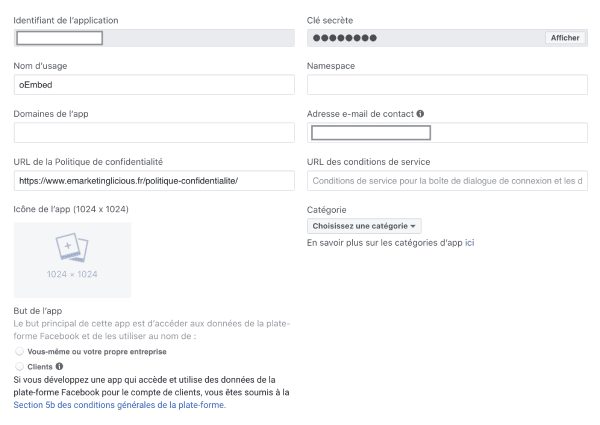The image size is (600, 425).
Task: Click the contact email address input field
Action: tap(447, 133)
